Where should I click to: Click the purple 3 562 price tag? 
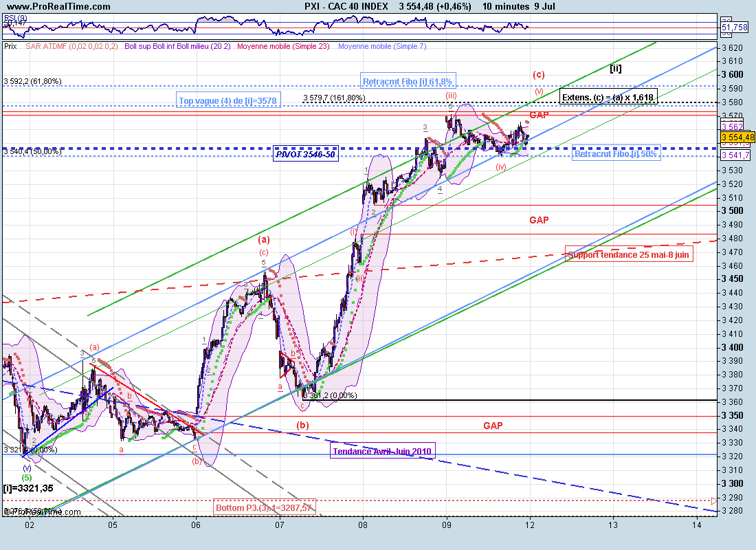click(x=733, y=127)
